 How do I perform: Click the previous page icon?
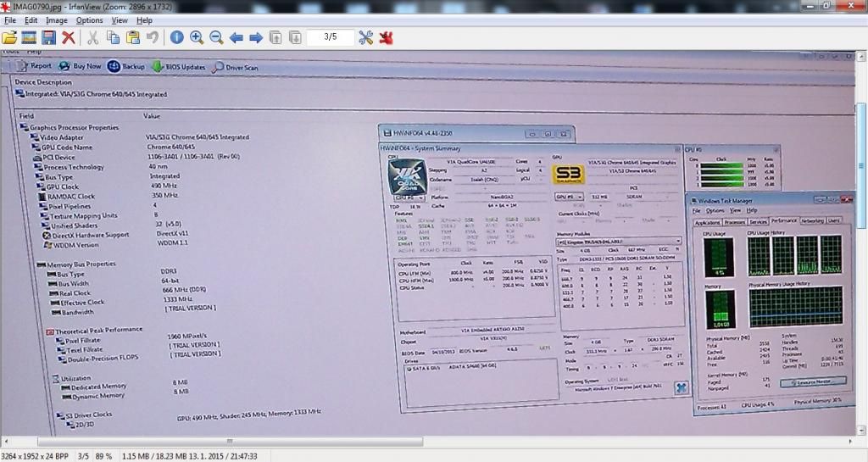[x=275, y=37]
